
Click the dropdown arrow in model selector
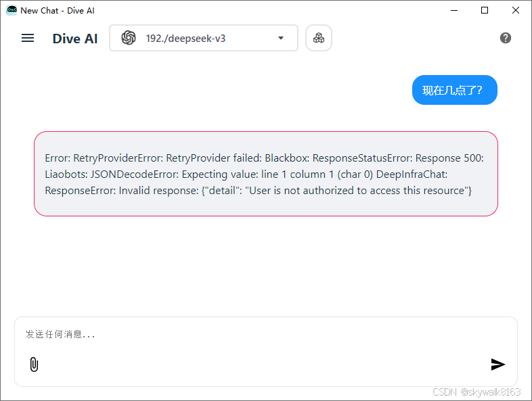point(281,38)
